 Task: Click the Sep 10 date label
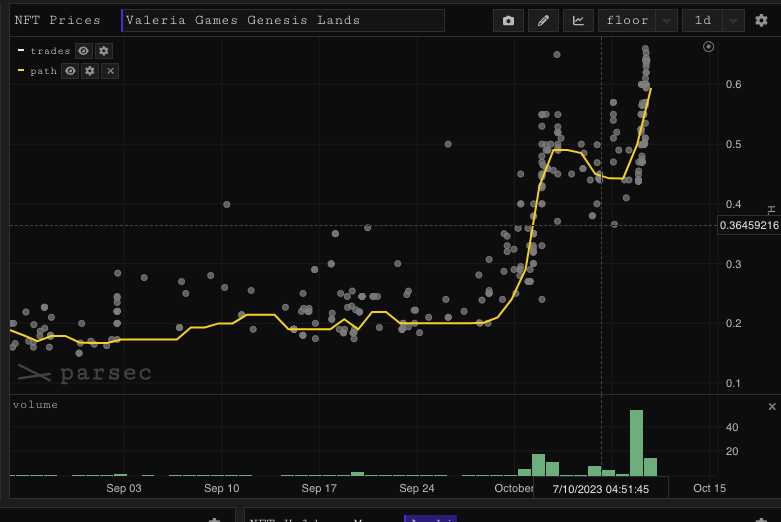point(222,488)
